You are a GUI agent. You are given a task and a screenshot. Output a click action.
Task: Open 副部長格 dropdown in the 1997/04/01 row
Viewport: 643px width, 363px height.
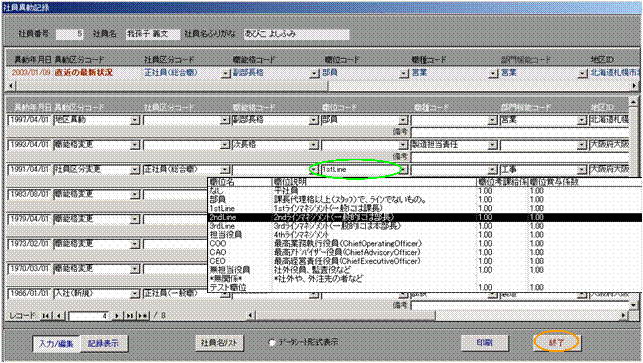coord(314,121)
